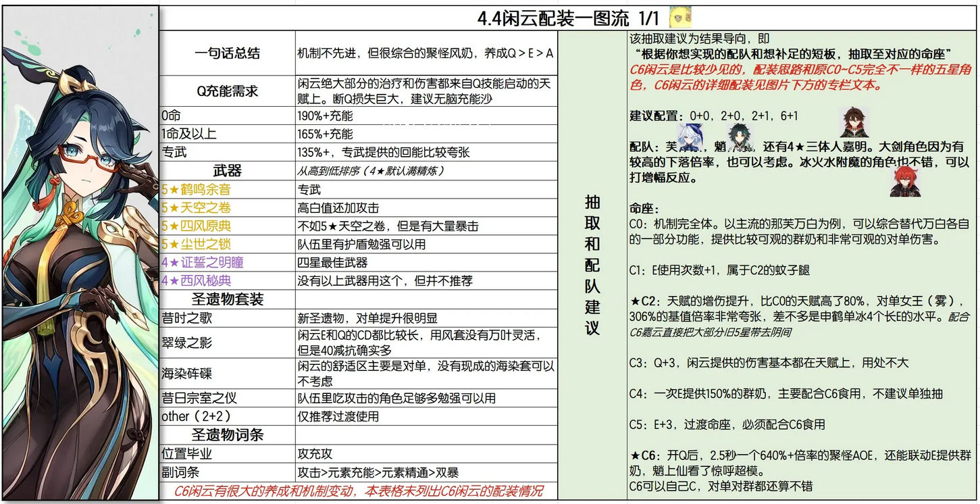980x504 pixels.
Task: Click the 建议配置：0+0，2+0，2+1，6+1 line
Action: 713,116
